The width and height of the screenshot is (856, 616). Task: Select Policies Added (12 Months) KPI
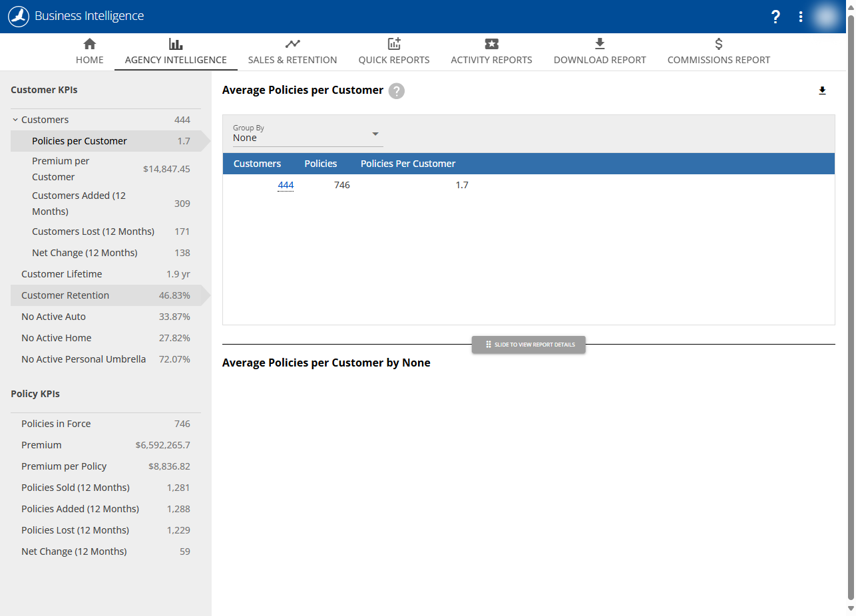tap(105, 509)
